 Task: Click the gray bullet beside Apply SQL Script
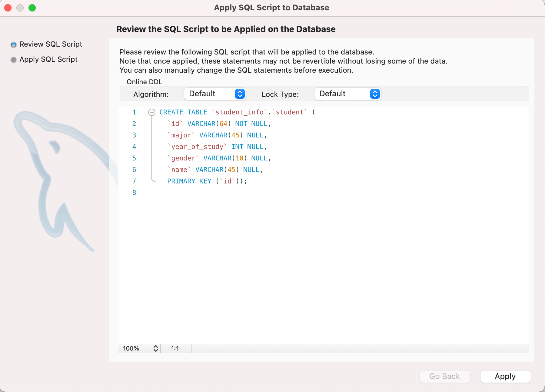tap(14, 60)
